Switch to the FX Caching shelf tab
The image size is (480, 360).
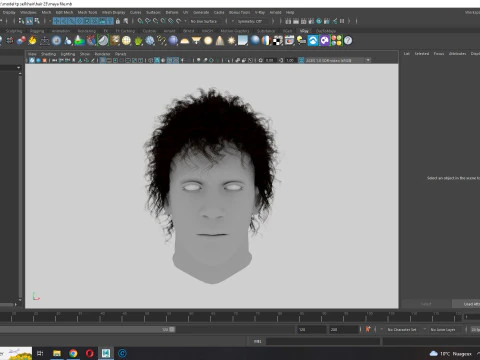(125, 31)
